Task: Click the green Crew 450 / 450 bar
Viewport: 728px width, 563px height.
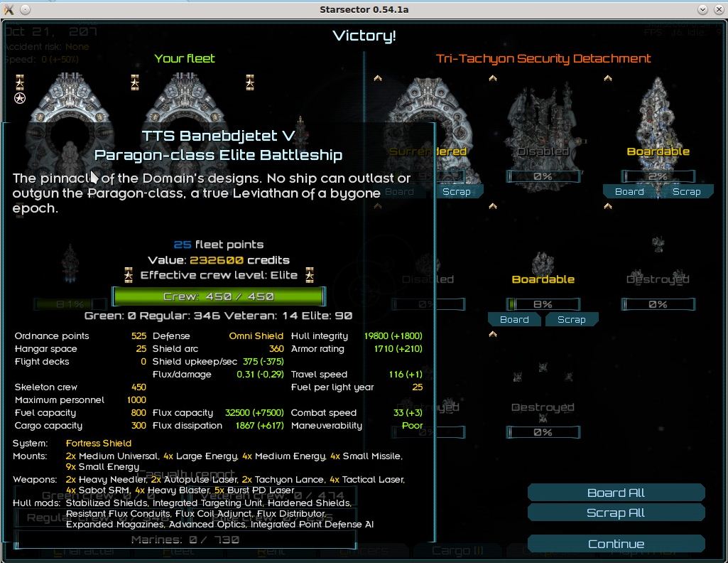Action: (x=219, y=296)
